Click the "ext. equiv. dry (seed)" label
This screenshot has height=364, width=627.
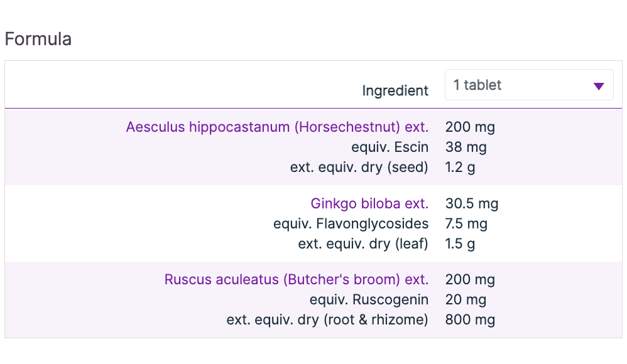359,168
